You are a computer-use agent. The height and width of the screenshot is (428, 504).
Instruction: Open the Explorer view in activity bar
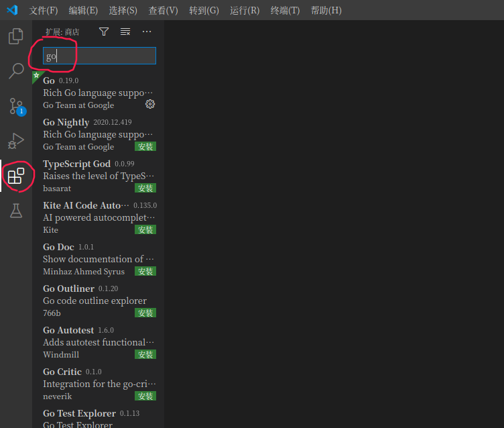point(16,36)
